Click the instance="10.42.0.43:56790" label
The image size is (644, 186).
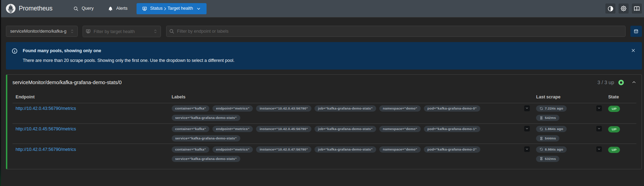click(x=284, y=108)
